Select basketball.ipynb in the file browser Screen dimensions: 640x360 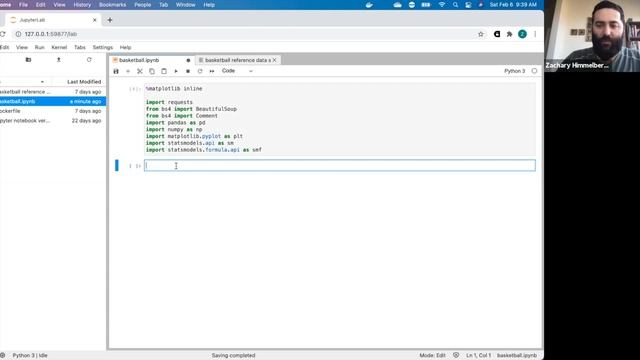53,101
